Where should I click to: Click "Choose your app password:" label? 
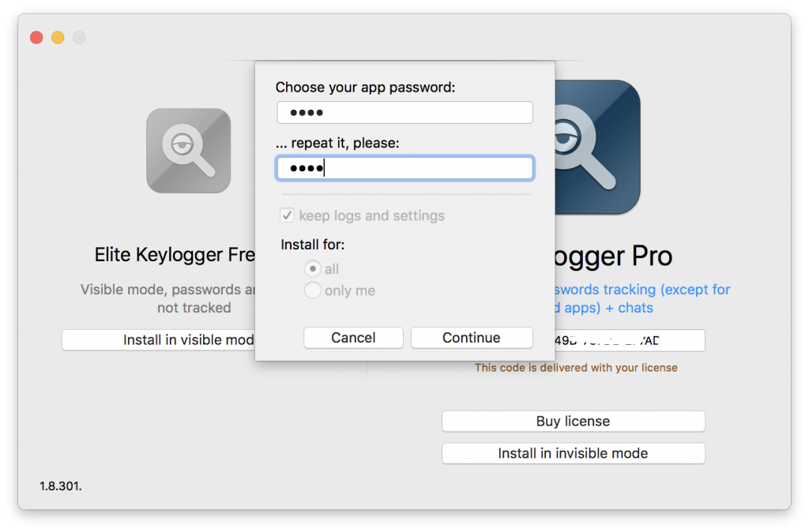click(x=365, y=87)
